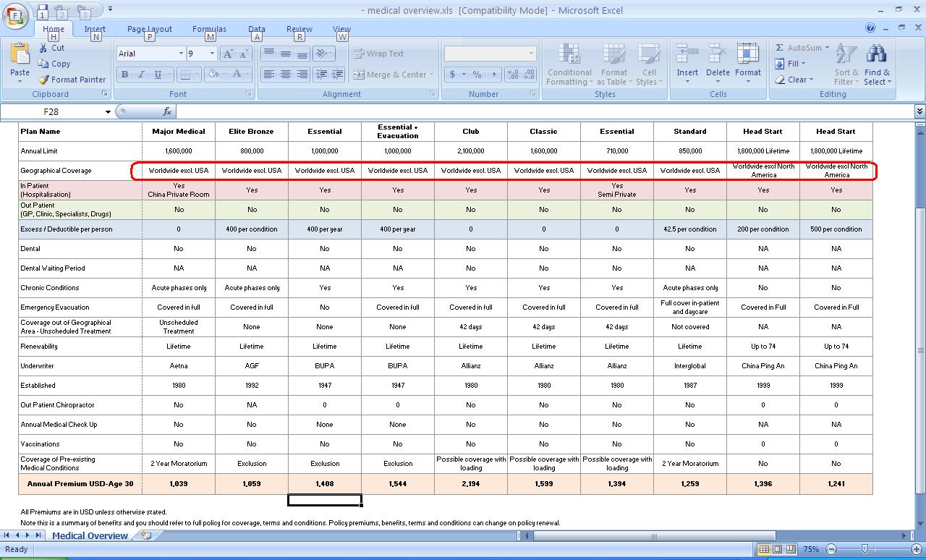The width and height of the screenshot is (926, 560).
Task: Open the Format cells menu in Cells group
Action: point(748,64)
